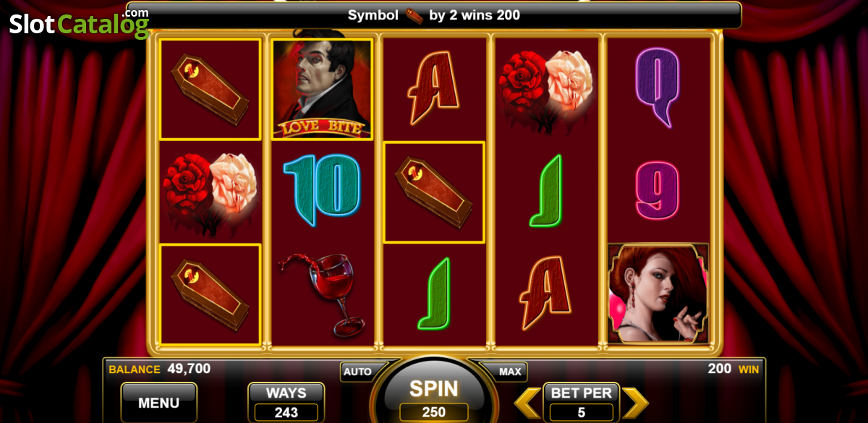
Task: Decrease bet with left yellow arrow
Action: pyautogui.click(x=528, y=403)
